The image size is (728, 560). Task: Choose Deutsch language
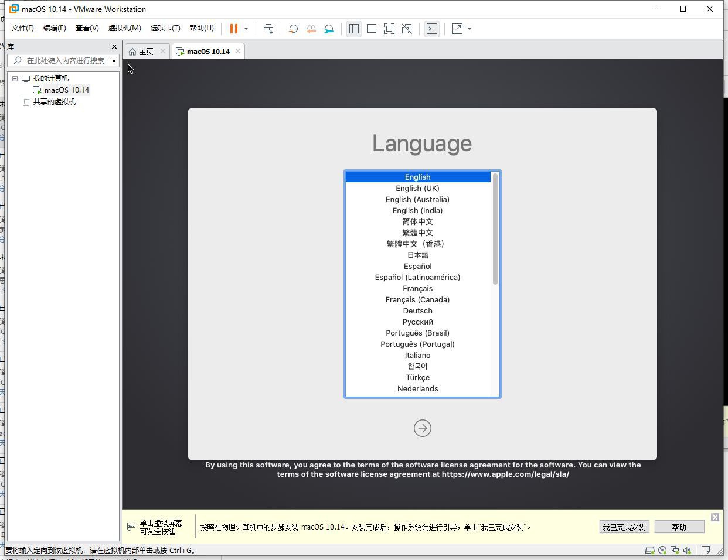418,310
